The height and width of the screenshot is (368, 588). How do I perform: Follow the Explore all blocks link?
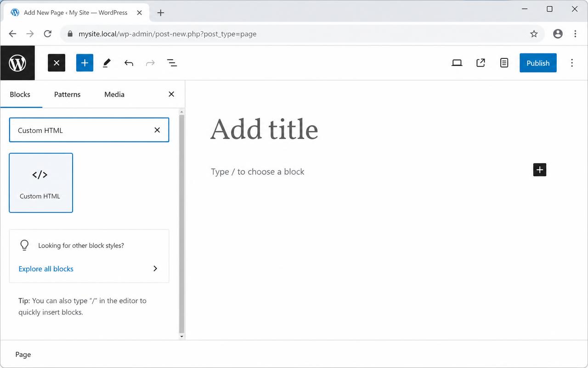coord(46,269)
